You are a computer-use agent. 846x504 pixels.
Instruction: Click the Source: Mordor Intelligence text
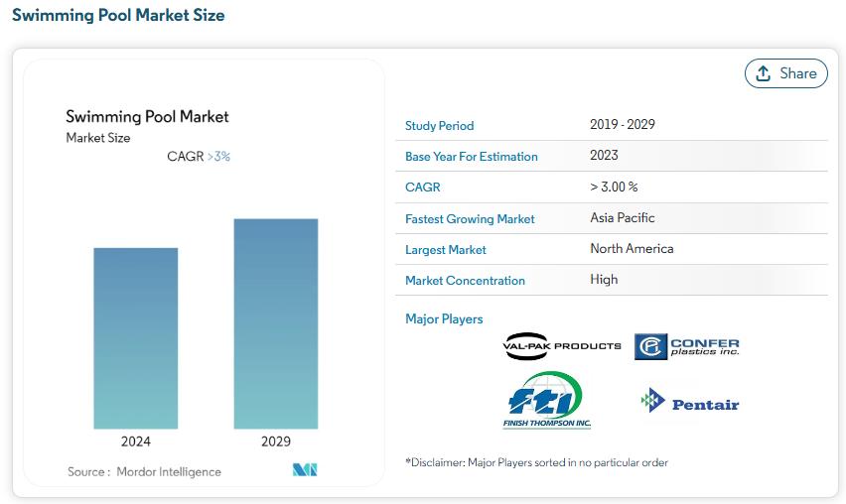coord(144,471)
